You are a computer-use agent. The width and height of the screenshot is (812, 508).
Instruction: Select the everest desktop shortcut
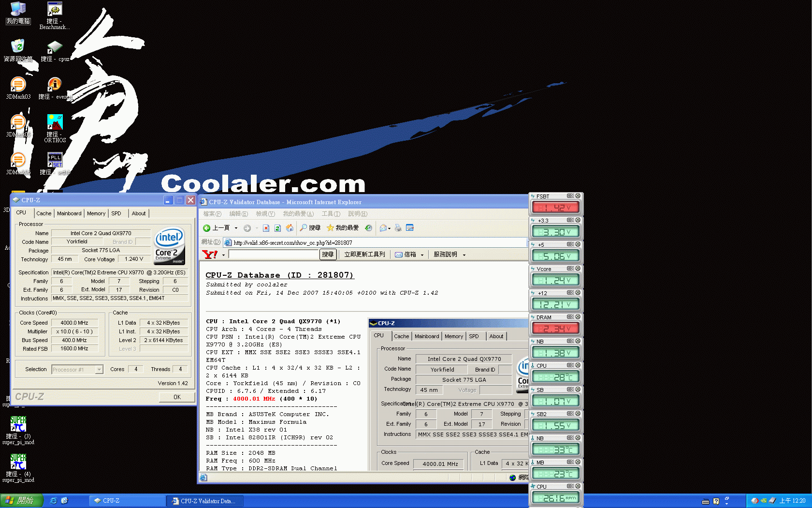[55, 88]
